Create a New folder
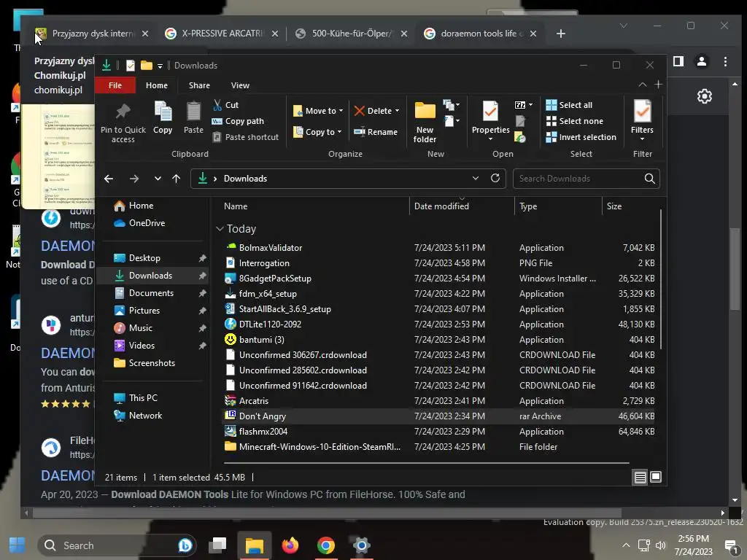The width and height of the screenshot is (747, 560). coord(425,122)
